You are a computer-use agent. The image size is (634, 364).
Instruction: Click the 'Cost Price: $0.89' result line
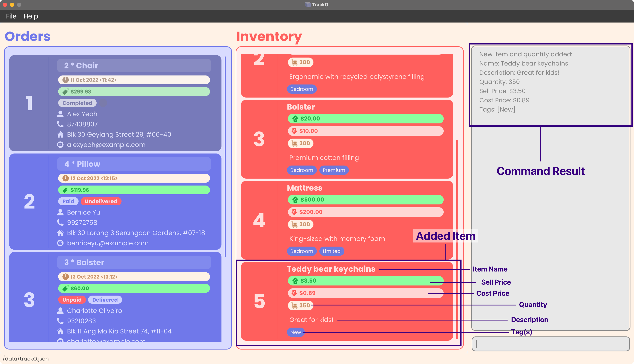coord(504,100)
